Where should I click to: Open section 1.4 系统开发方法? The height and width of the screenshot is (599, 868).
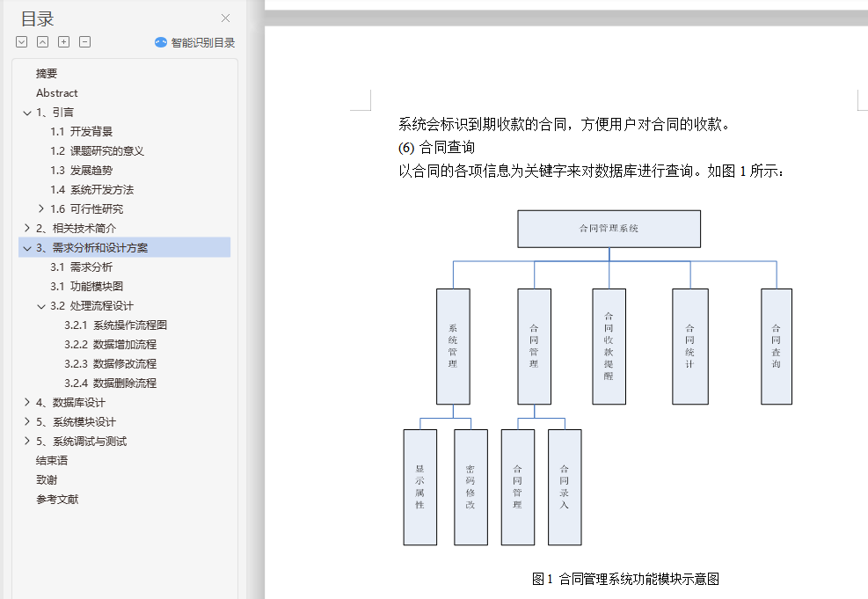click(x=91, y=190)
